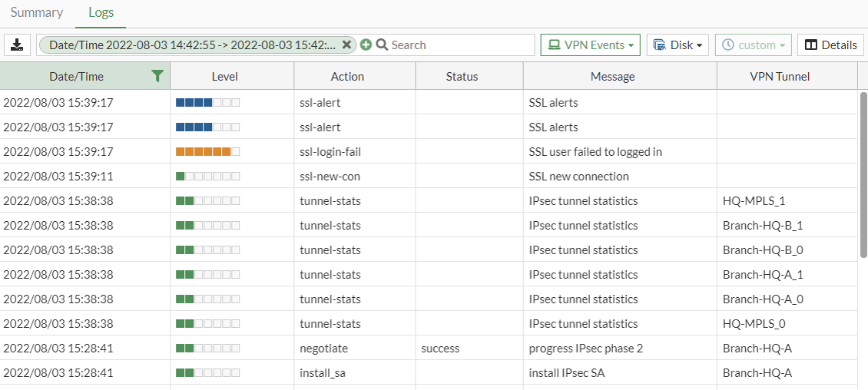
Task: Expand the Disk log source dropdown
Action: [x=678, y=45]
